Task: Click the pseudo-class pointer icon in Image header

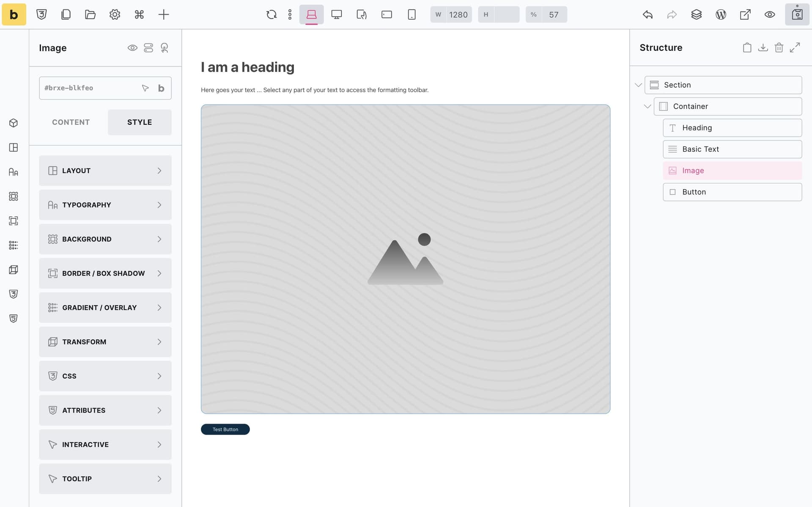Action: (165, 48)
